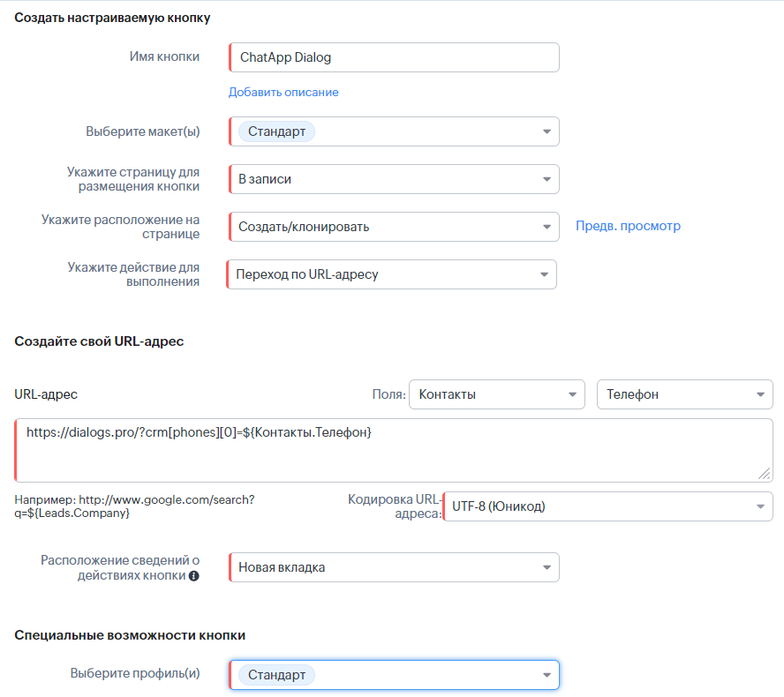
Task: Click the 'Добавить описание' link
Action: tap(283, 92)
